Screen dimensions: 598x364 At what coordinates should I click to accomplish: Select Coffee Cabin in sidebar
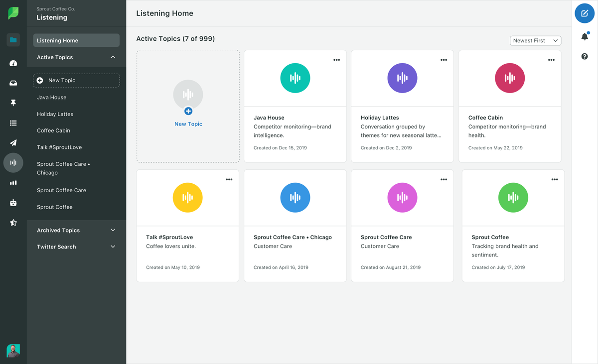[x=53, y=130]
